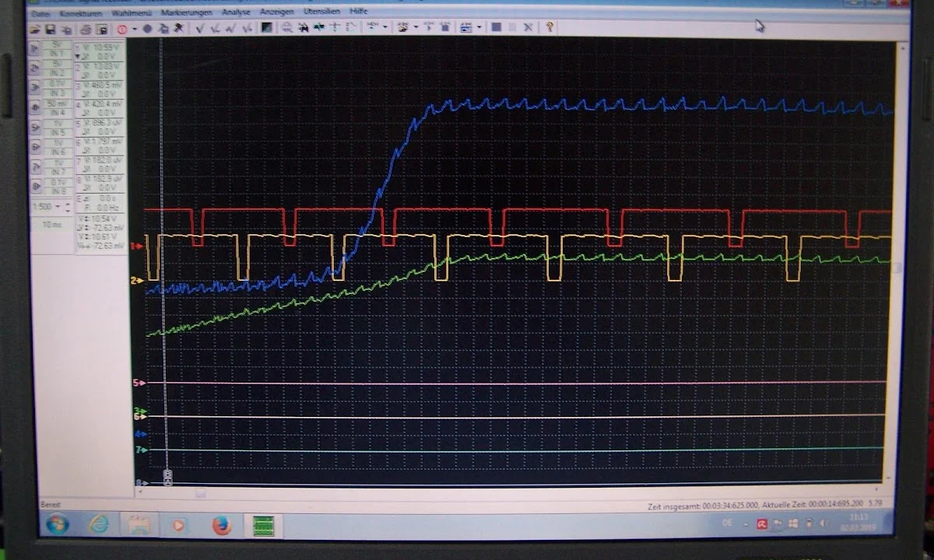This screenshot has width=934, height=560.
Task: Click the blue square stop icon
Action: click(496, 27)
